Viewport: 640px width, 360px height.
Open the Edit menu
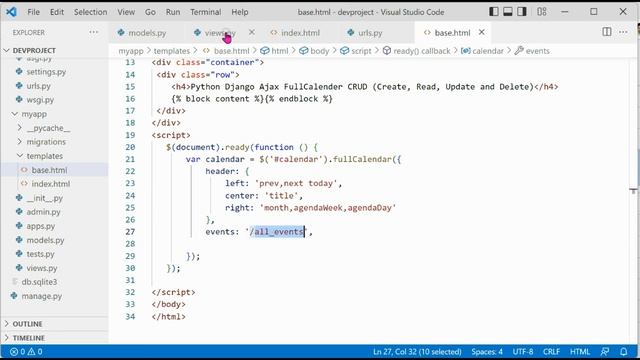57,12
